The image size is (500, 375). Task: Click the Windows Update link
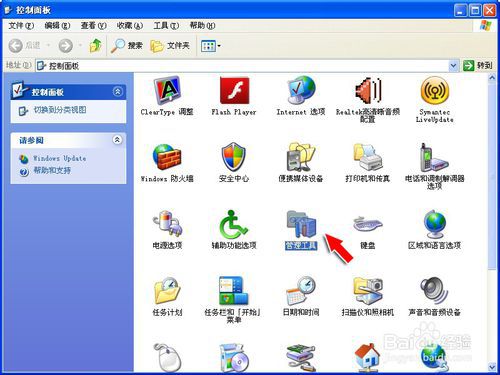tap(59, 158)
